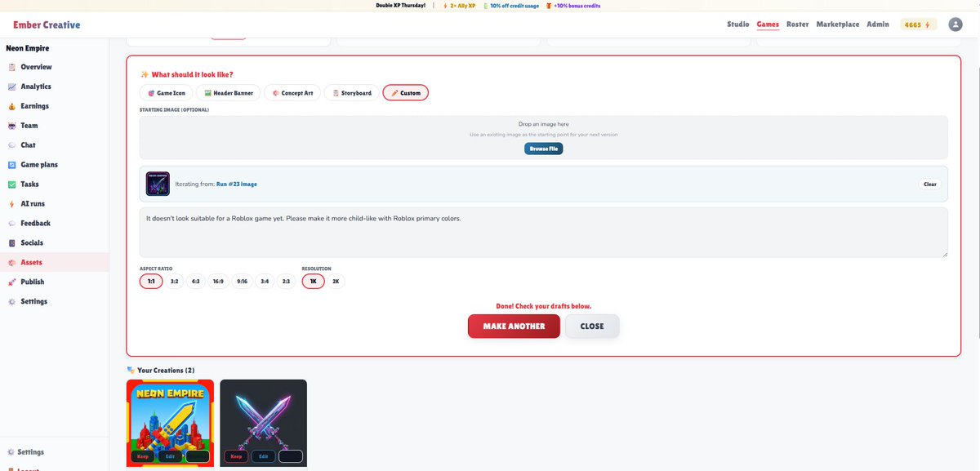Screen dimensions: 980x471
Task: Select the 2:3 aspect ratio
Action: tap(286, 282)
